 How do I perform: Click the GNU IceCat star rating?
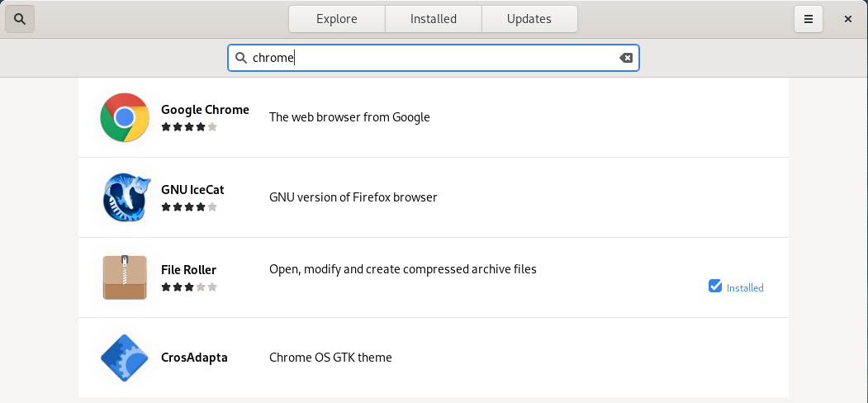[189, 207]
